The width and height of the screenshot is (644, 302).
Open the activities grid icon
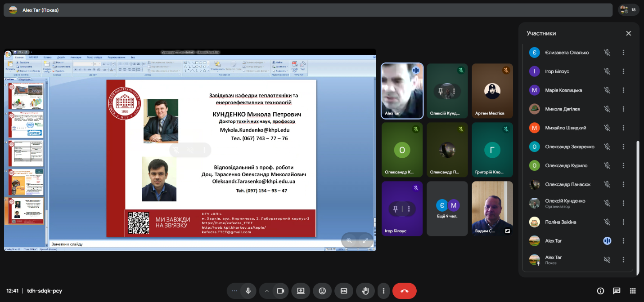pyautogui.click(x=633, y=291)
